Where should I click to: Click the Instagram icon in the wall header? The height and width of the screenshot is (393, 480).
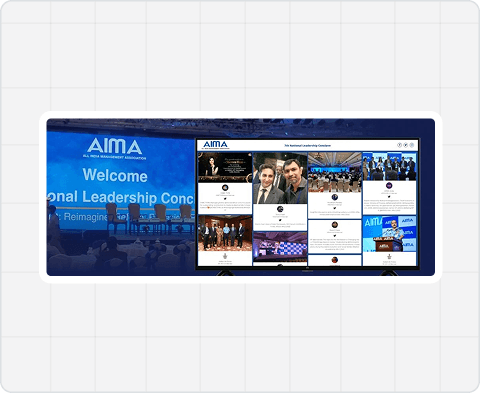point(412,145)
